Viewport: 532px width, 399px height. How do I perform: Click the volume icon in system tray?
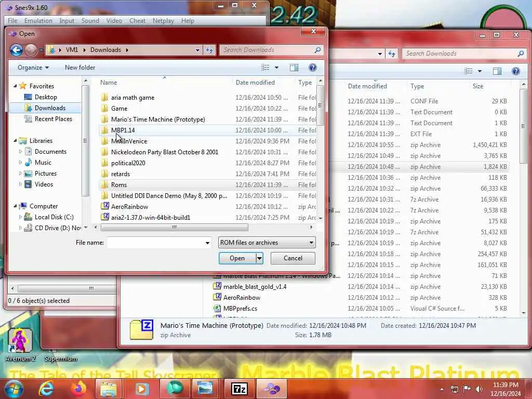pos(480,389)
